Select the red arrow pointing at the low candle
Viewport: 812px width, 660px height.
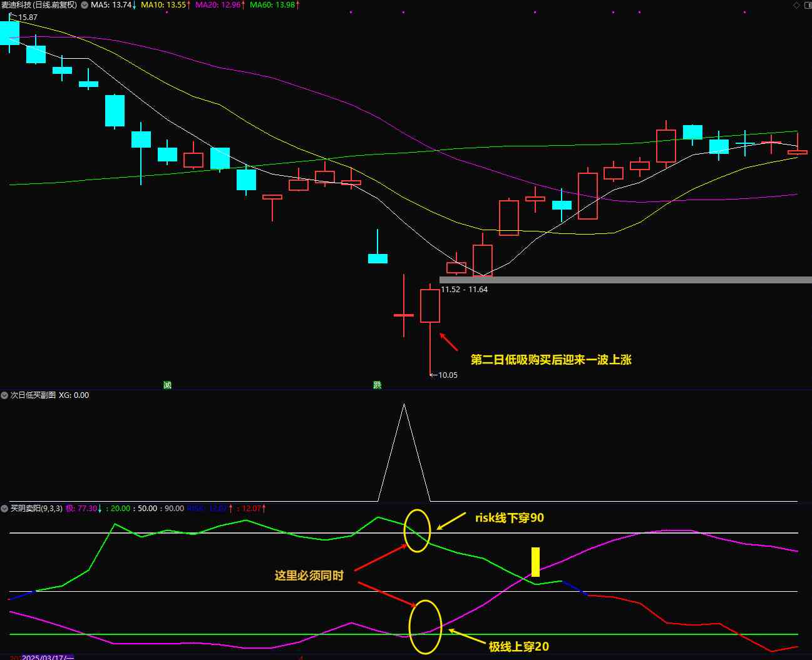[x=449, y=342]
